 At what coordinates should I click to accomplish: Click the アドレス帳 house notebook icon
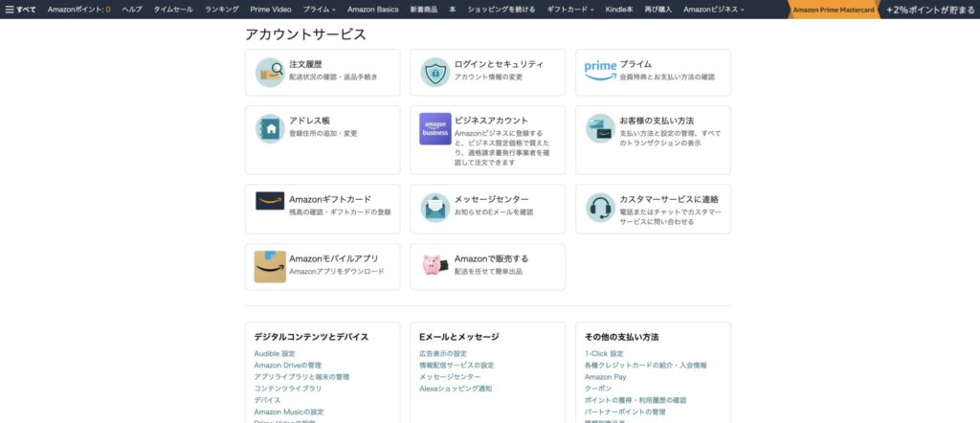pos(270,128)
